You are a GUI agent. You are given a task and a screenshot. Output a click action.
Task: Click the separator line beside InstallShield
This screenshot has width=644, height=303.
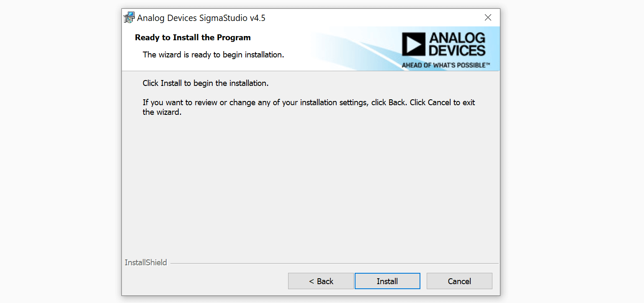tap(334, 264)
